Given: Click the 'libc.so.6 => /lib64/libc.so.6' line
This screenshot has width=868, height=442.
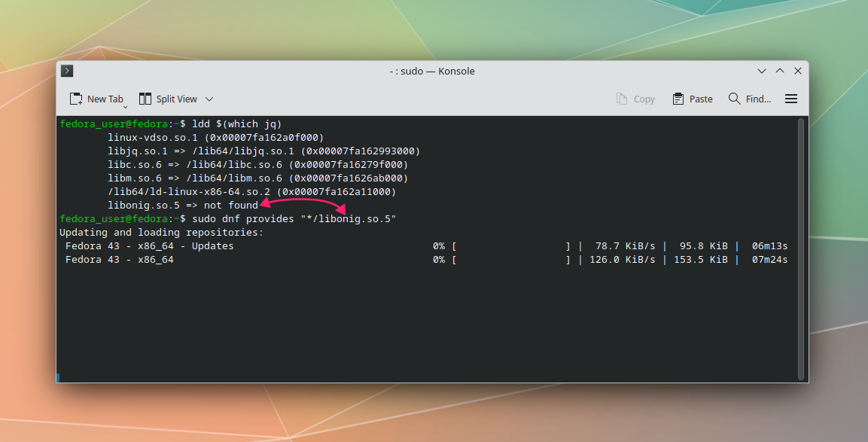Looking at the screenshot, I should (x=258, y=164).
